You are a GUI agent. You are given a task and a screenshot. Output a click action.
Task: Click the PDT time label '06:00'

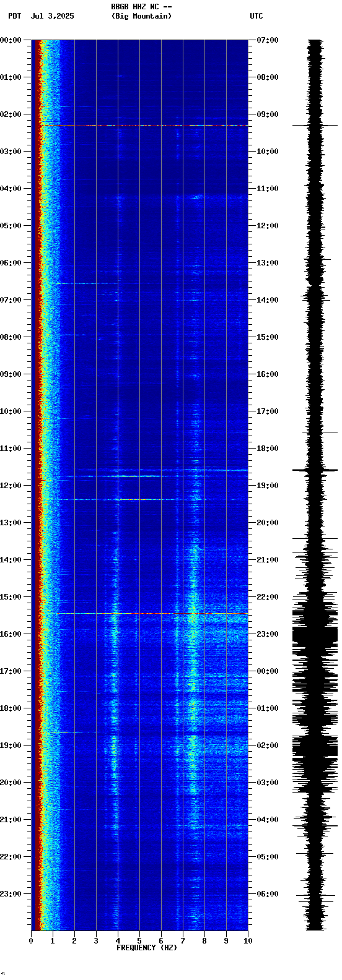click(x=11, y=263)
